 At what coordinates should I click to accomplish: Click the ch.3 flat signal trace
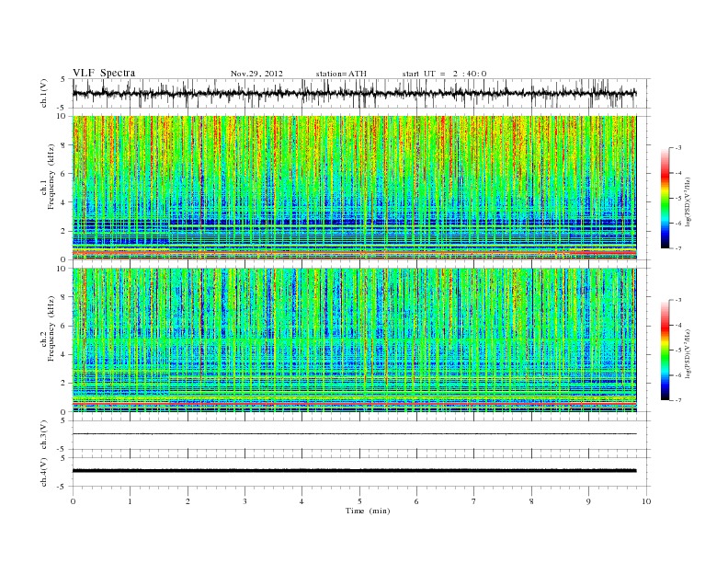tap(354, 434)
